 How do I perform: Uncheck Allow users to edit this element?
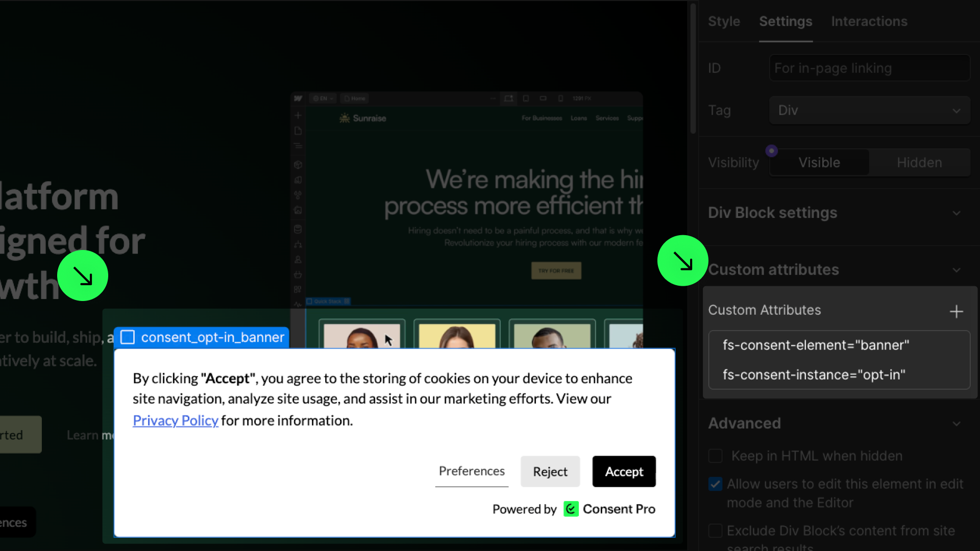click(715, 484)
